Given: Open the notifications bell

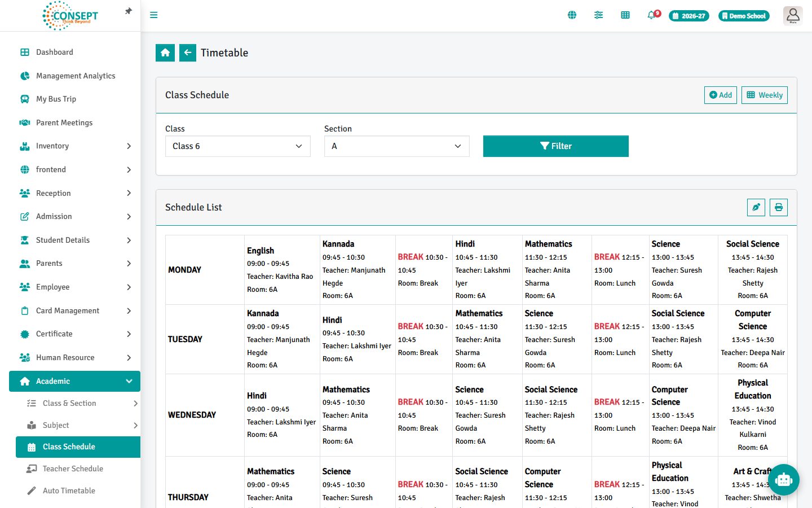Looking at the screenshot, I should coord(652,15).
